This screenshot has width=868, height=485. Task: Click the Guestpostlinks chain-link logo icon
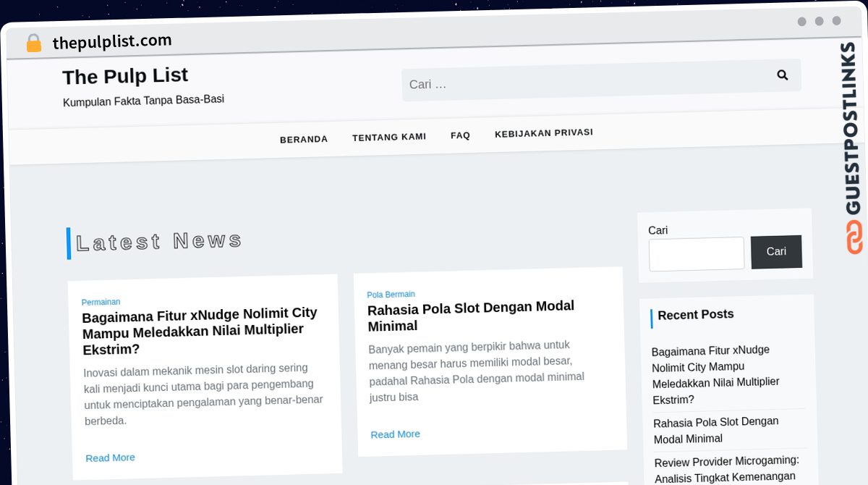point(855,237)
